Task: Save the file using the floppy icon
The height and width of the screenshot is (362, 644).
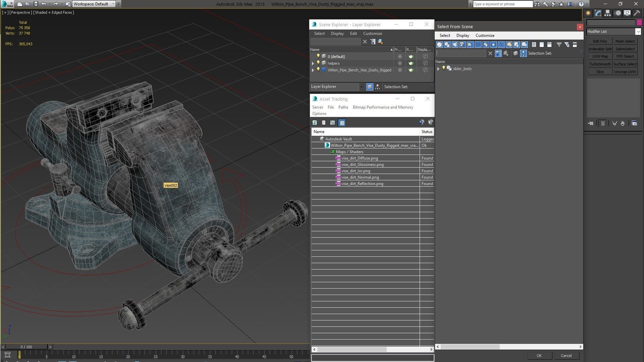Action: pyautogui.click(x=36, y=4)
